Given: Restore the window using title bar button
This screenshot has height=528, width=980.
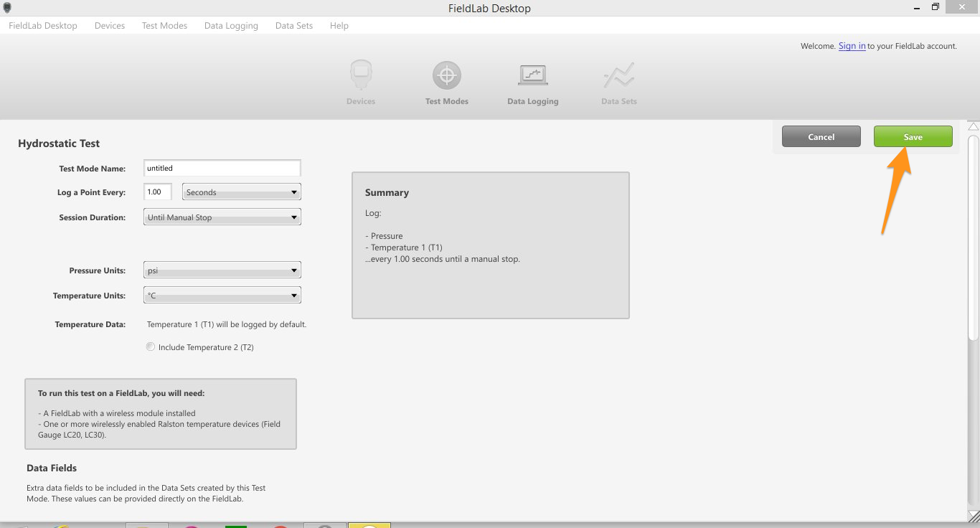Looking at the screenshot, I should tap(935, 7).
